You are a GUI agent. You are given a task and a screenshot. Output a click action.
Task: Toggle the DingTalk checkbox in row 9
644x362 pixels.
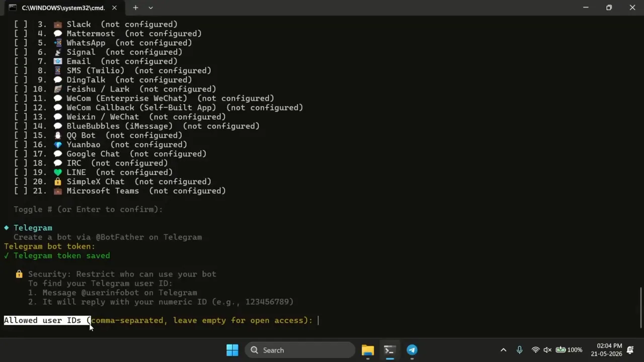click(x=21, y=79)
